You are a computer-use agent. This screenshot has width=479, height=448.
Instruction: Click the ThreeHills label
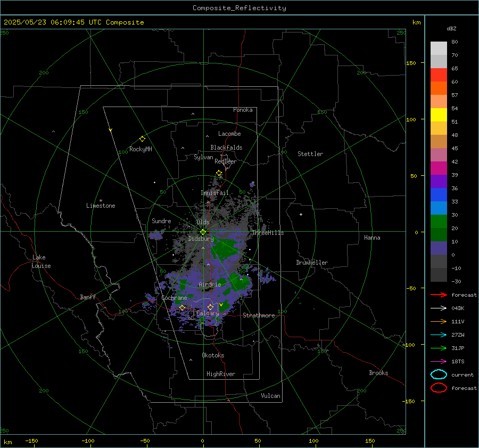[x=268, y=233]
